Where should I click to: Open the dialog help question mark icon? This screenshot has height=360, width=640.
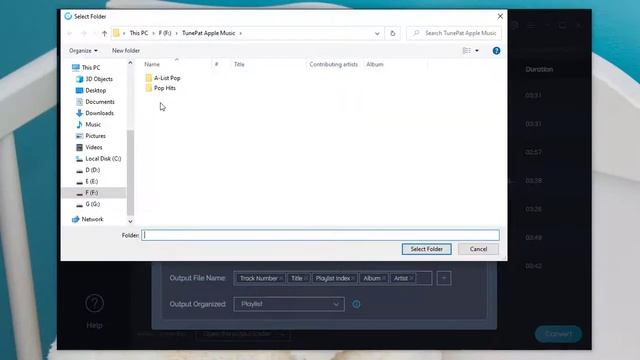(496, 51)
